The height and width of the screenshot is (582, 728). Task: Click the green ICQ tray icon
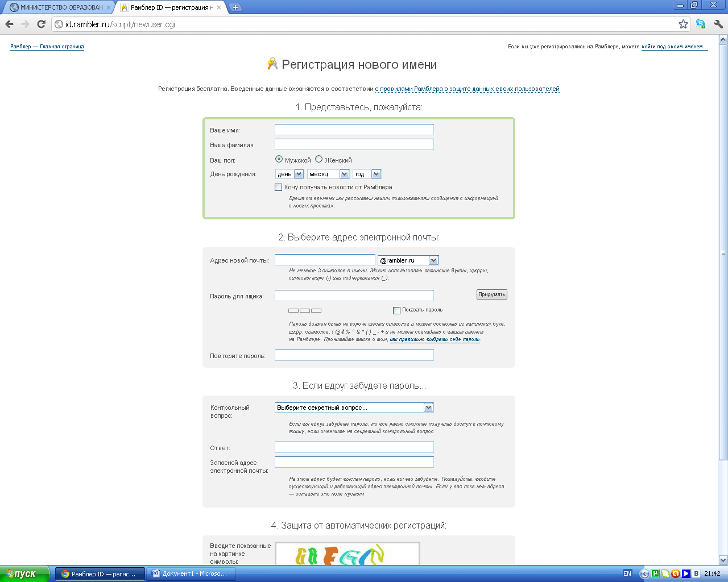[x=665, y=573]
